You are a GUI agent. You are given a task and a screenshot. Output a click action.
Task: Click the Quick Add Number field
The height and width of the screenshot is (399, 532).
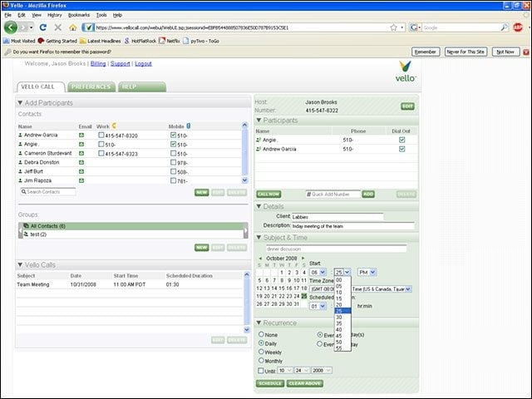332,194
